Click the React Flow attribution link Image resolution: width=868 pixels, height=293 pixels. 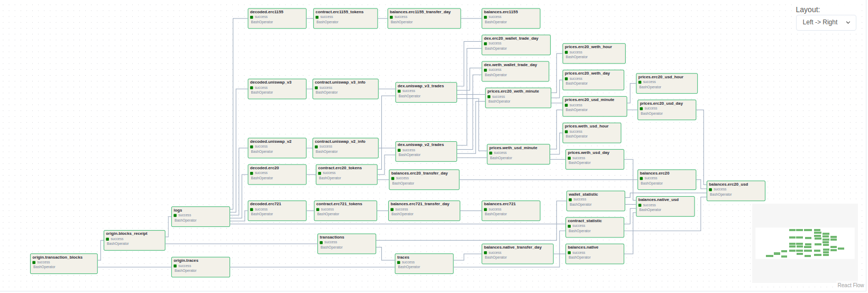(x=851, y=285)
